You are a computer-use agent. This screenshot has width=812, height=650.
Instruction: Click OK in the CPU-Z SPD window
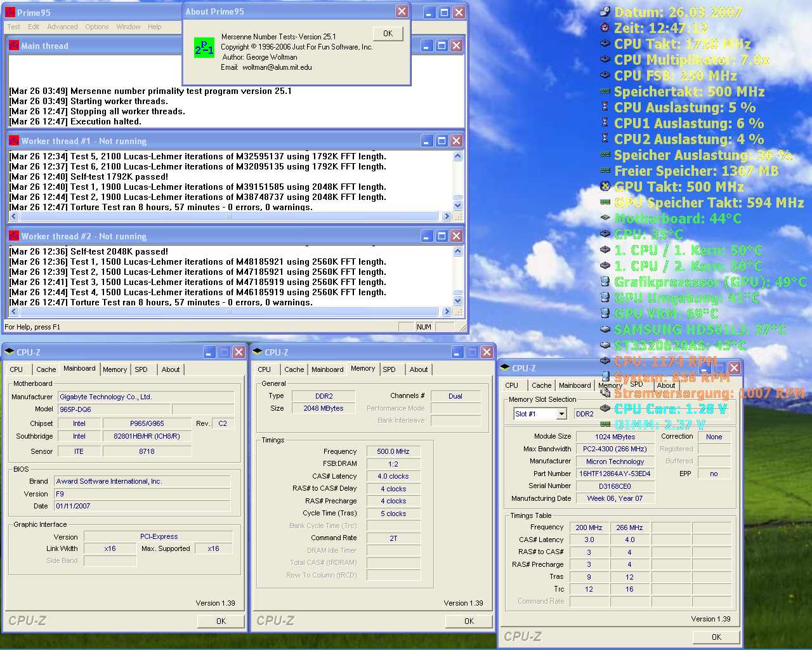[x=716, y=637]
